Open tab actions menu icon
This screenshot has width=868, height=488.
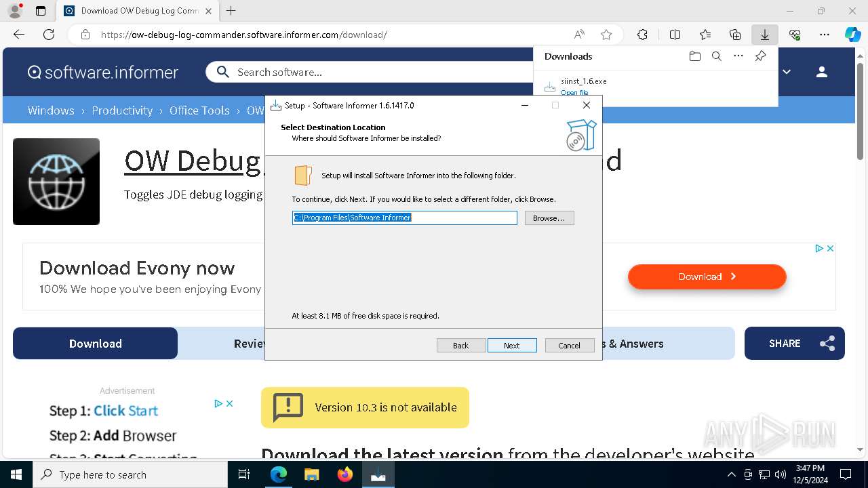(41, 11)
